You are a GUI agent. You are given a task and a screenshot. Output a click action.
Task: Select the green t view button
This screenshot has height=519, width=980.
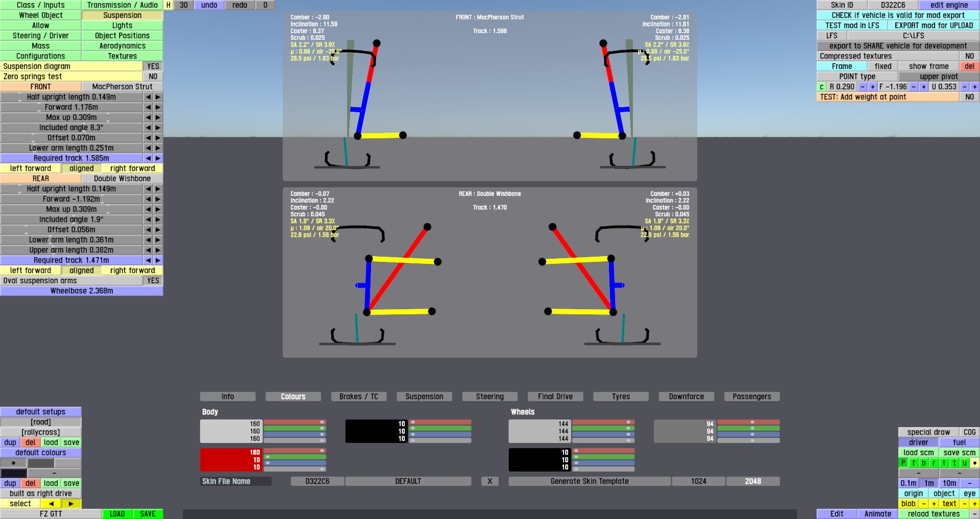click(x=954, y=463)
